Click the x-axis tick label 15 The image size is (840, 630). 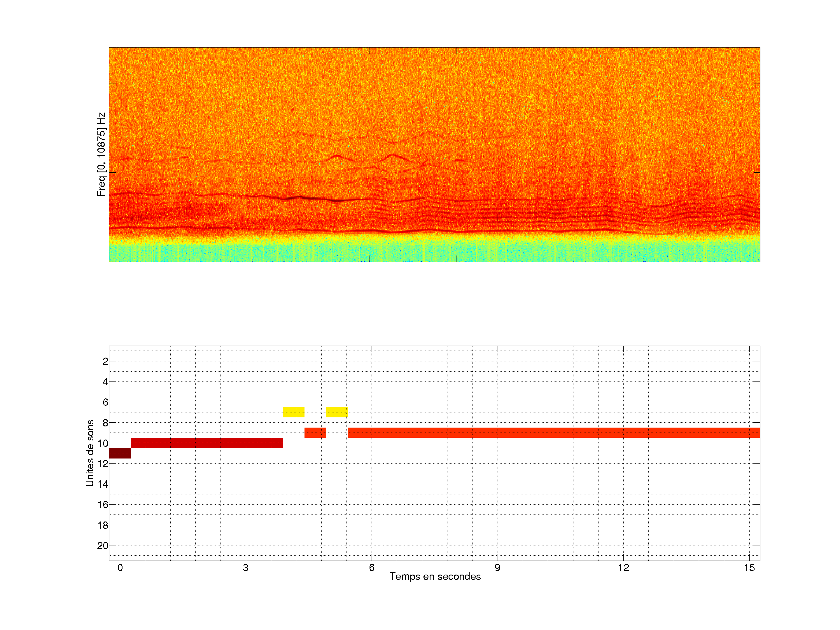point(749,568)
